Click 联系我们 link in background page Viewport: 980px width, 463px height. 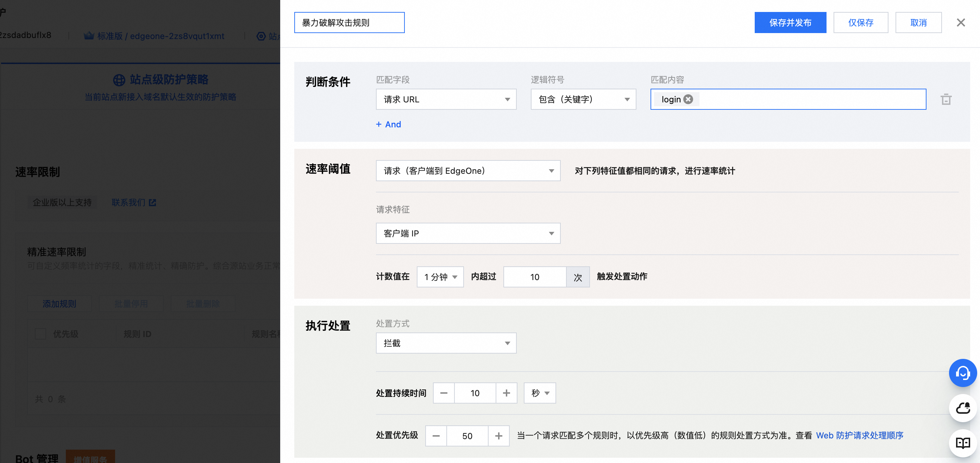[128, 202]
